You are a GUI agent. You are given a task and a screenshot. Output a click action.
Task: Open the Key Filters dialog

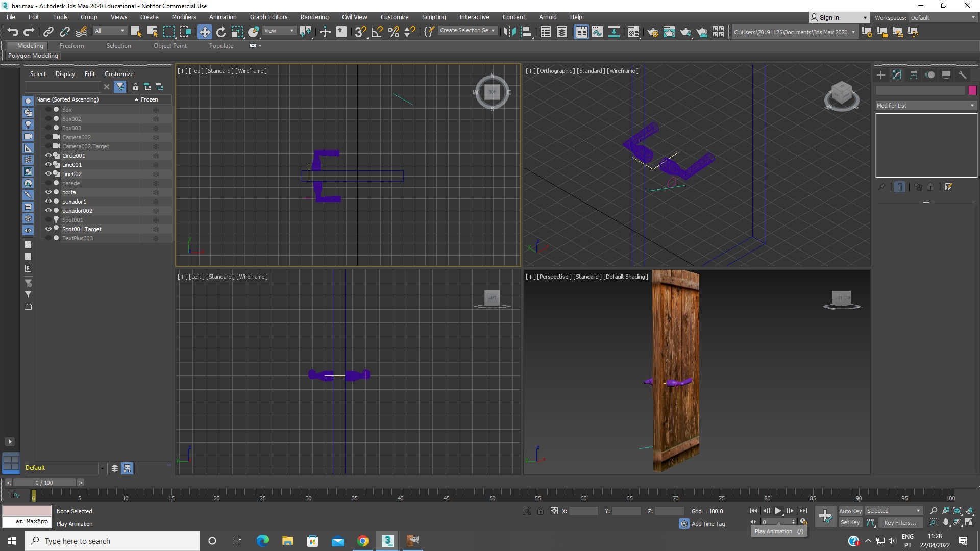coord(900,522)
